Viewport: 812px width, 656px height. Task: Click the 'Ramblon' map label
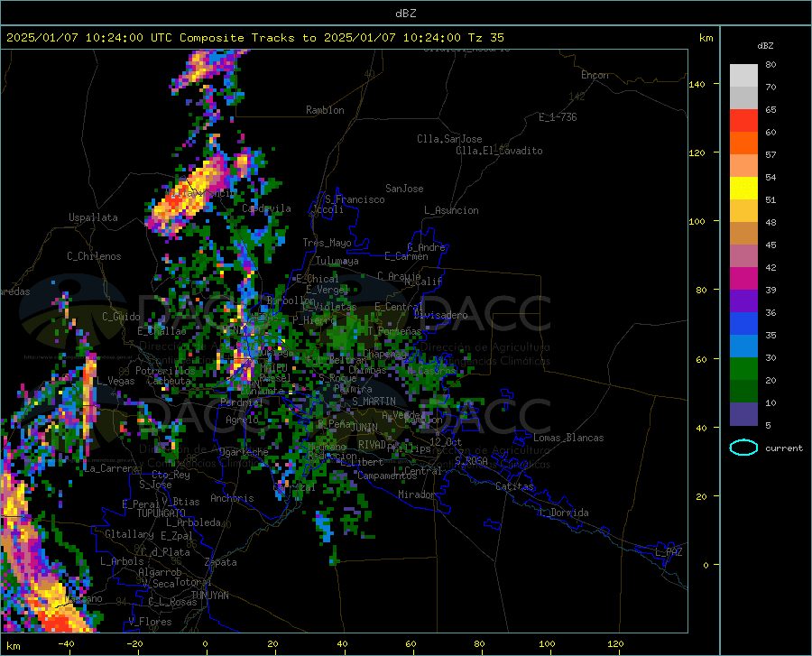tap(325, 110)
